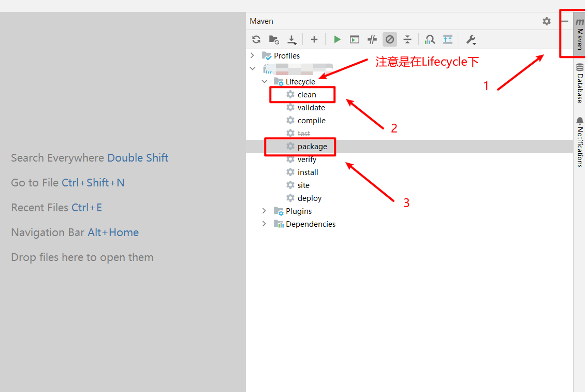Select the package lifecycle goal
Image resolution: width=585 pixels, height=392 pixels.
click(x=312, y=147)
